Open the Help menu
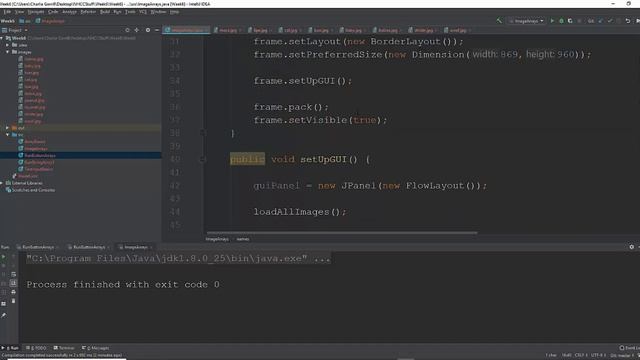640x360 pixels. 174,12
